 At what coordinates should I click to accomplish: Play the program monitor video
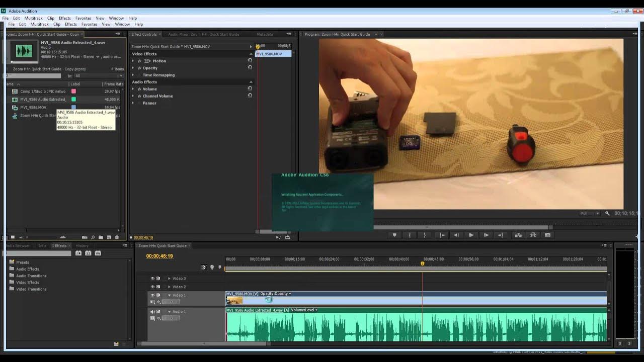tap(471, 235)
